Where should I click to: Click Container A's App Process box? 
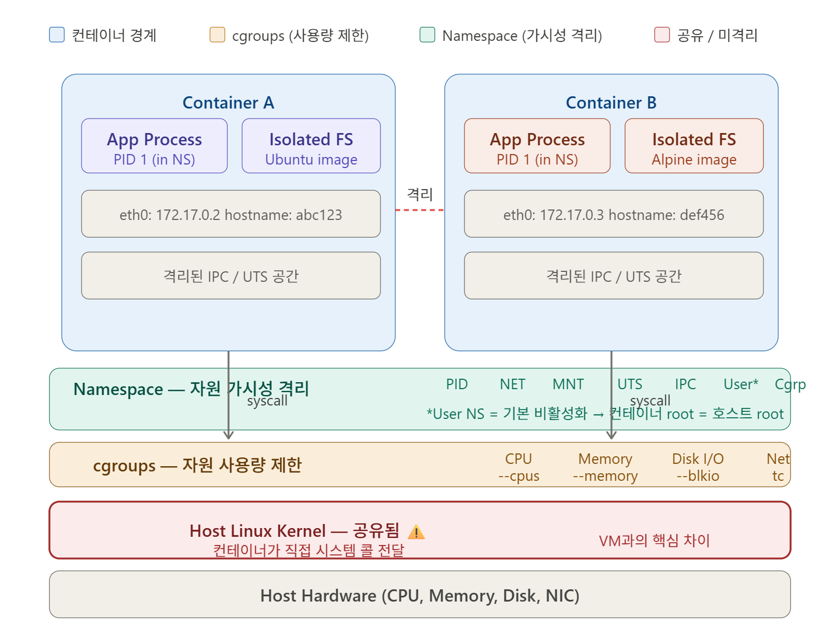tap(154, 146)
